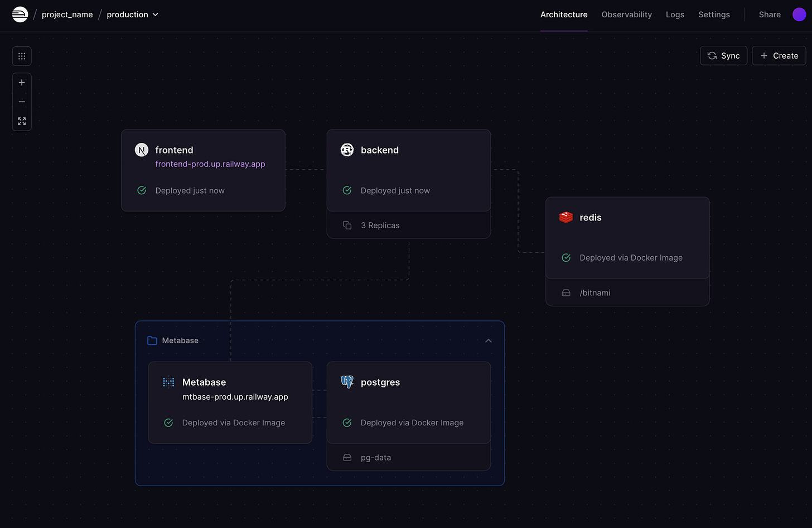Click the Metabase group header label
Screen dimensions: 812x528
point(180,340)
